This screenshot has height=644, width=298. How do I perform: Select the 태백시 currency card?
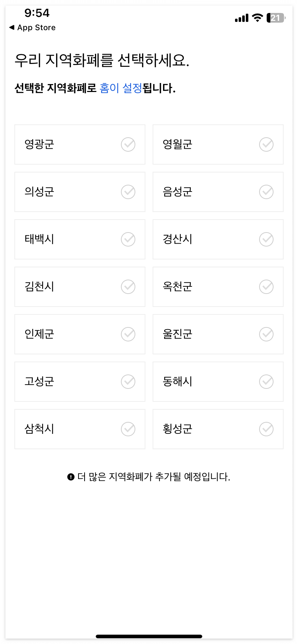tap(80, 239)
